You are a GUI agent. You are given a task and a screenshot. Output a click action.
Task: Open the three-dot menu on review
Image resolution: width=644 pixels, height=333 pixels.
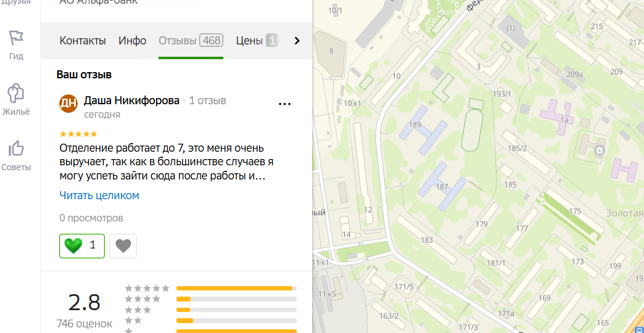(284, 104)
